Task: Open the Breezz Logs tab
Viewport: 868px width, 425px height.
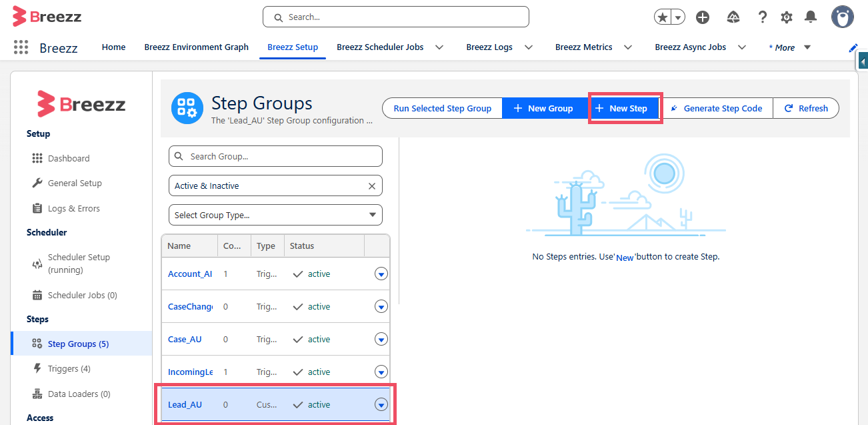Action: pyautogui.click(x=489, y=47)
